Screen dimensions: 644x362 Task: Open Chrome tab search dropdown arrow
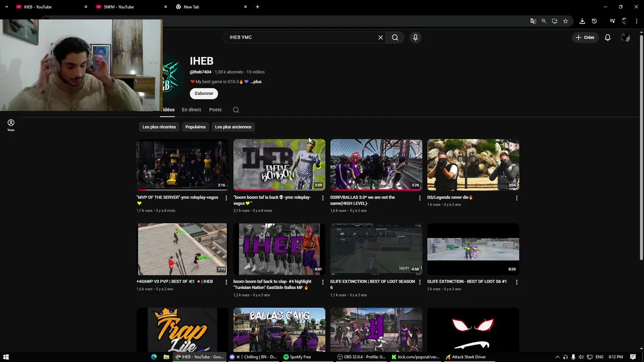click(7, 7)
